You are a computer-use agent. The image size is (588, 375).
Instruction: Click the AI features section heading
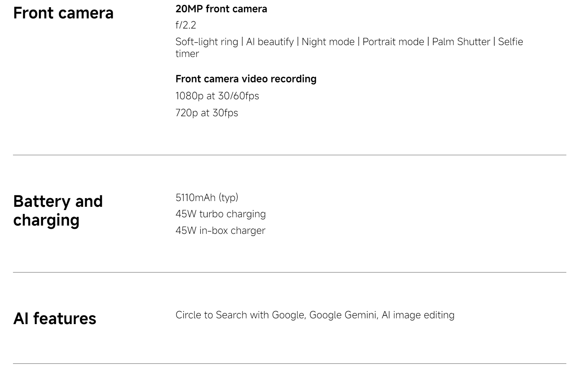point(55,319)
